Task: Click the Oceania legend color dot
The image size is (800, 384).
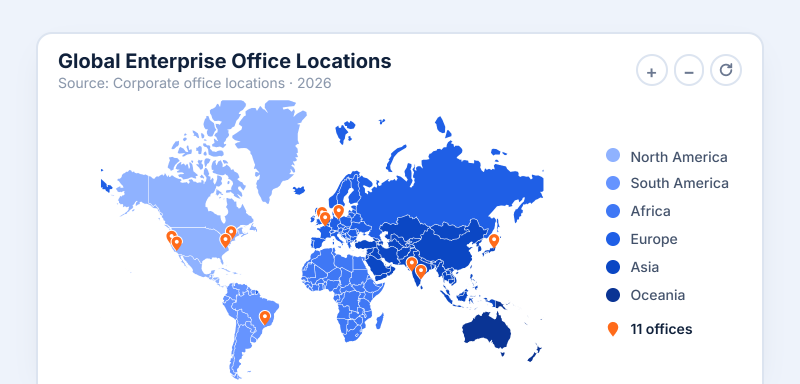Action: [x=613, y=295]
